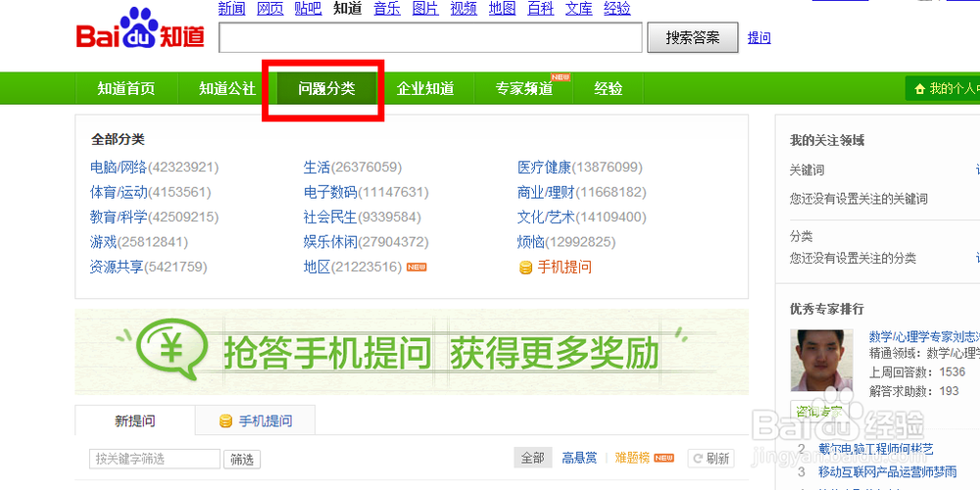Screen dimensions: 980x490
Task: Click the expert profile photo
Action: [x=822, y=360]
